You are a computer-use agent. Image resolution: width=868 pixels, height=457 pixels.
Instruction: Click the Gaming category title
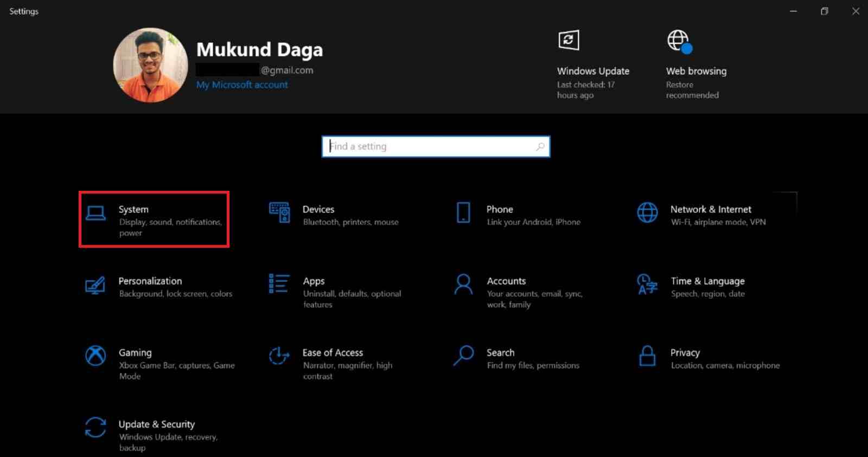[x=135, y=352]
